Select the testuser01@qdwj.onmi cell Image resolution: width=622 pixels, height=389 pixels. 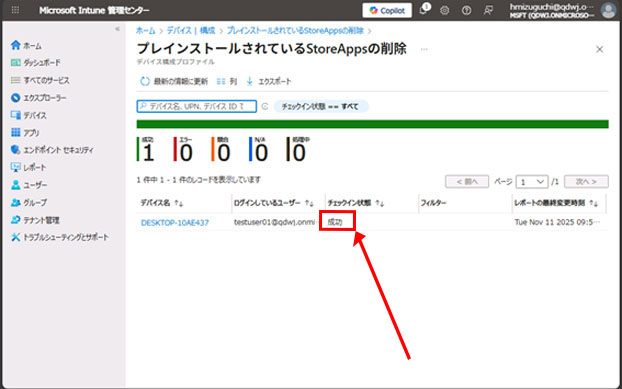(275, 222)
